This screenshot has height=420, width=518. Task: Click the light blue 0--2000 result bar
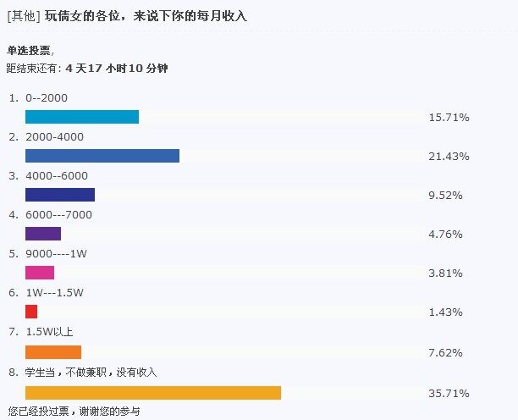coord(82,117)
